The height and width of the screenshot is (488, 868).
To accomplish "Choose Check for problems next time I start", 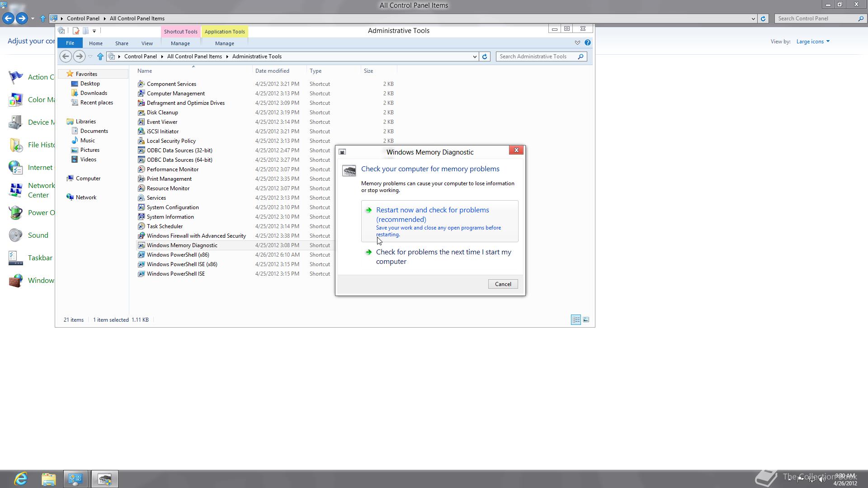I will pyautogui.click(x=439, y=257).
